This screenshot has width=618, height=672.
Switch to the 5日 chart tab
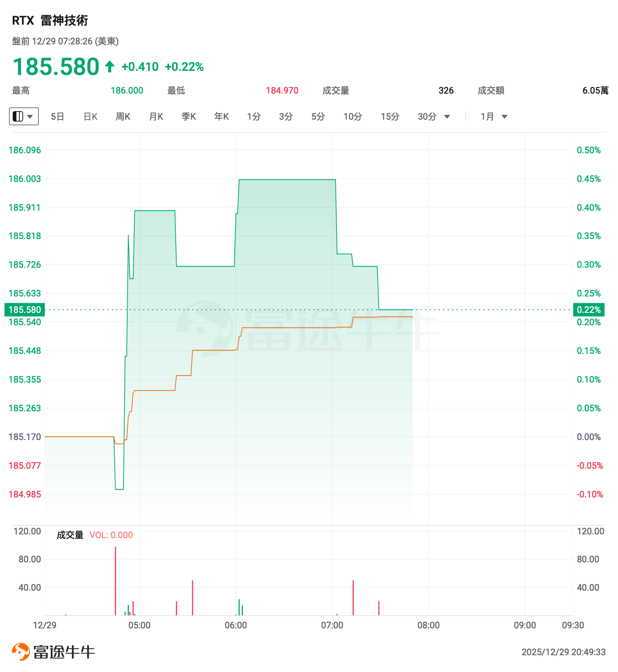[x=57, y=117]
